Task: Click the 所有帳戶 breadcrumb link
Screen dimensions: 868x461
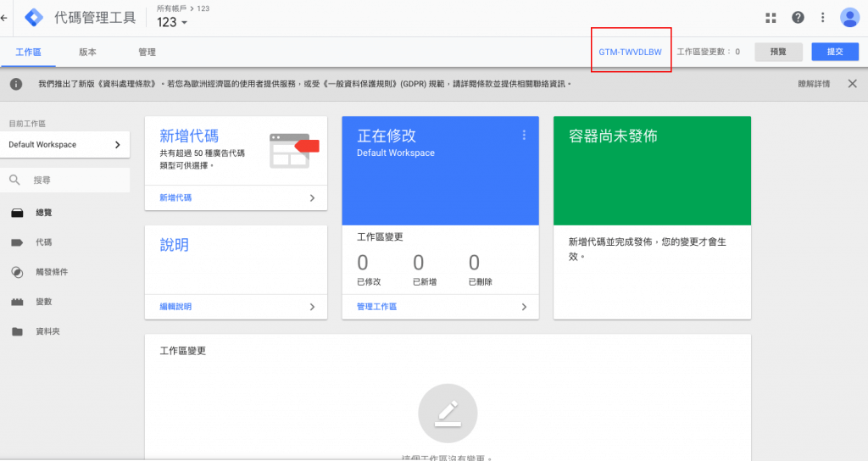Action: tap(171, 8)
